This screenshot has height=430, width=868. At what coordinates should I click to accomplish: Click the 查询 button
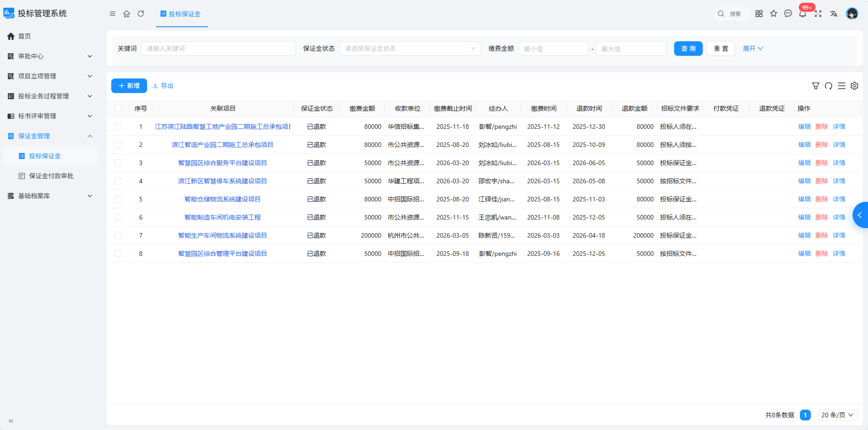(x=688, y=49)
